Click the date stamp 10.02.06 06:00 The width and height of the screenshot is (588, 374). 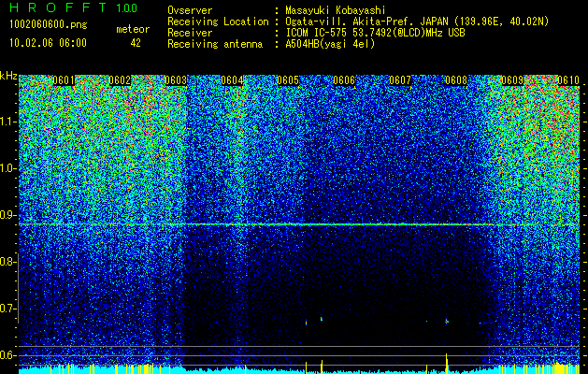48,43
